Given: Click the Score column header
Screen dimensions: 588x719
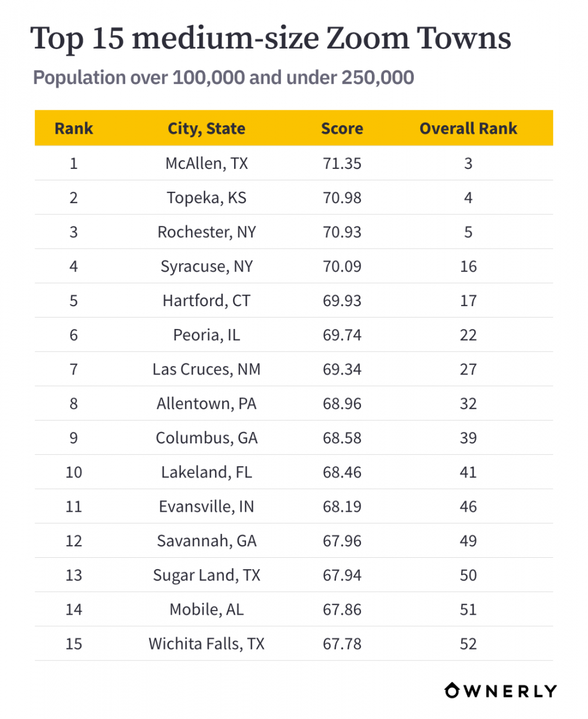Looking at the screenshot, I should 342,128.
